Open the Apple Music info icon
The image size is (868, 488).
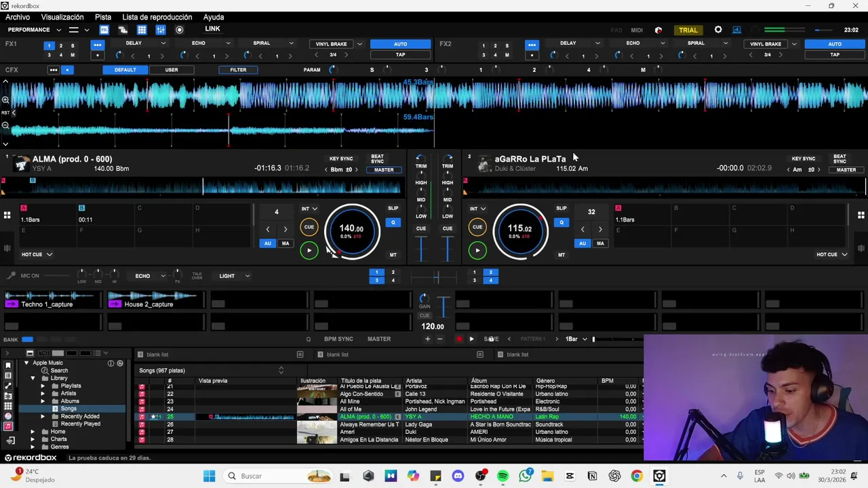(111, 363)
